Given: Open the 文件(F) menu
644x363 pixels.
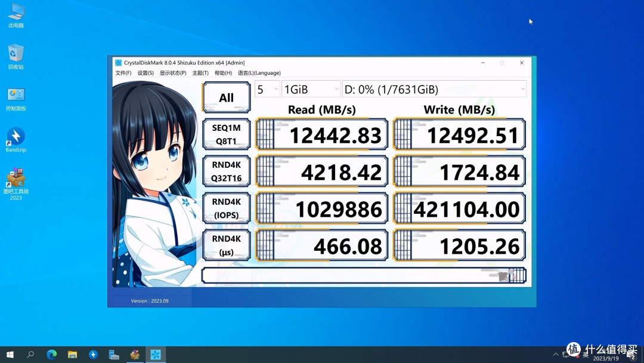Looking at the screenshot, I should 123,73.
